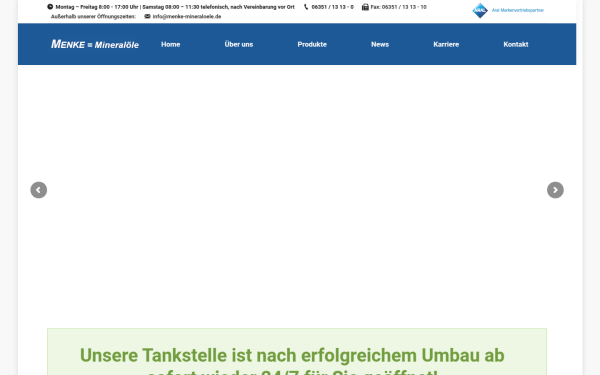The height and width of the screenshot is (375, 600).
Task: Click the Aral Markenvertriebspartner link
Action: tap(518, 10)
